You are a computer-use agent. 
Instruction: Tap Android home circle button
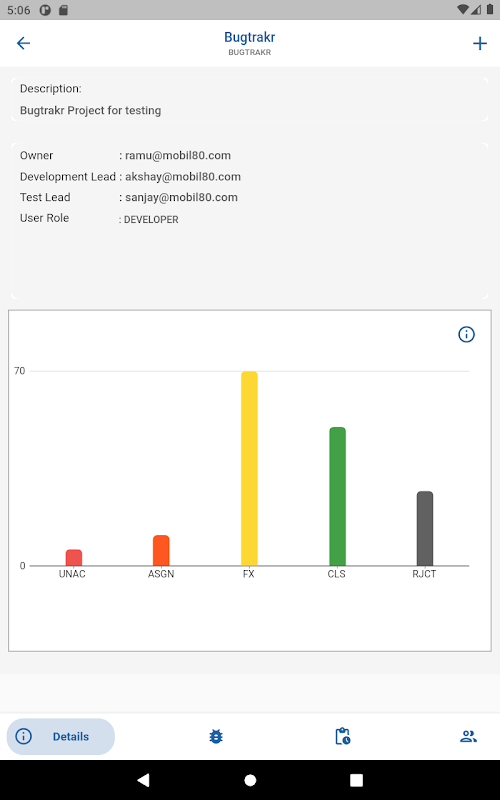pos(250,780)
